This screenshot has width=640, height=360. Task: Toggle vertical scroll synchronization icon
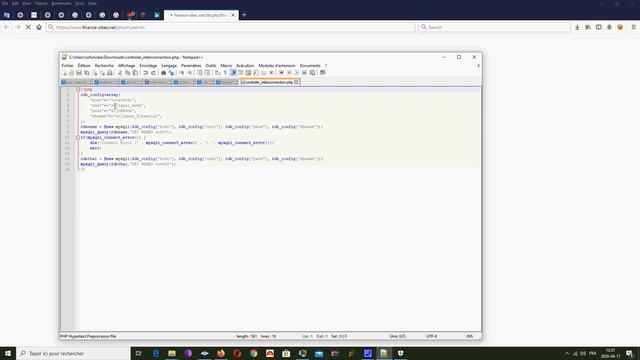(x=199, y=73)
